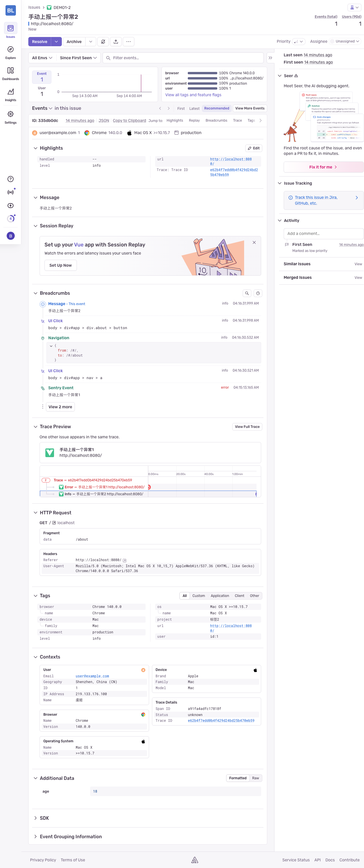Open the All Envs dropdown
Viewport: 364px width, 868px height.
(42, 58)
